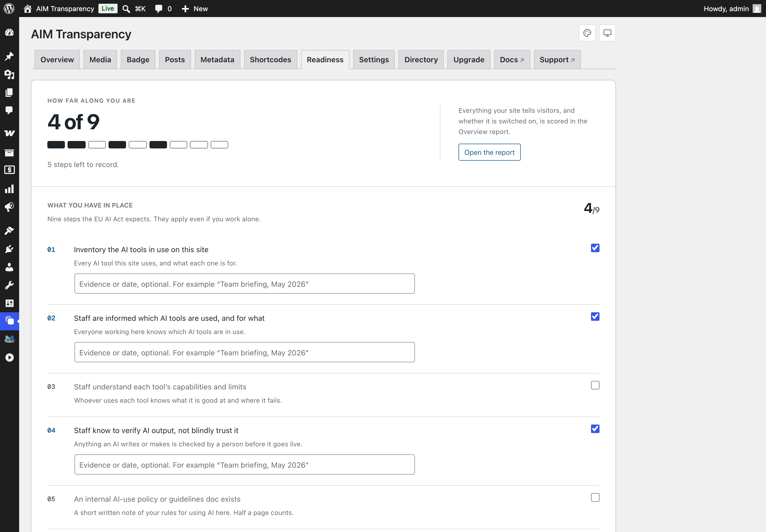The height and width of the screenshot is (532, 766).
Task: Switch to the Shortcodes tab
Action: click(x=271, y=60)
